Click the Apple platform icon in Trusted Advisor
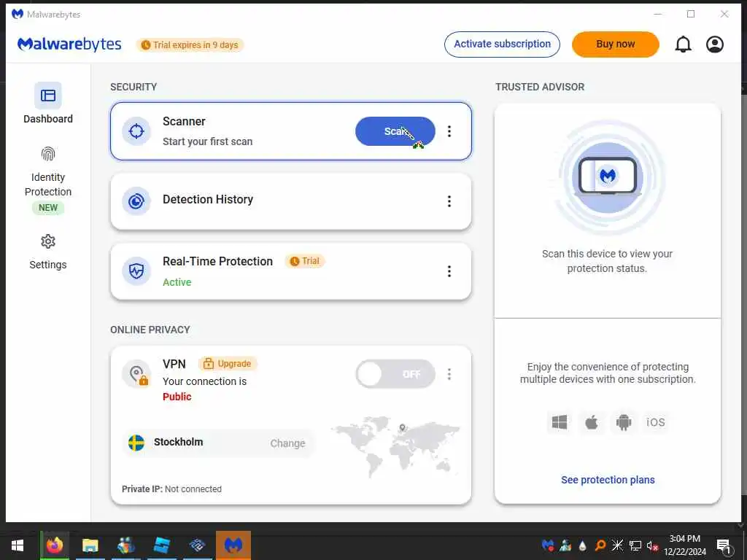This screenshot has width=747, height=560. [591, 422]
